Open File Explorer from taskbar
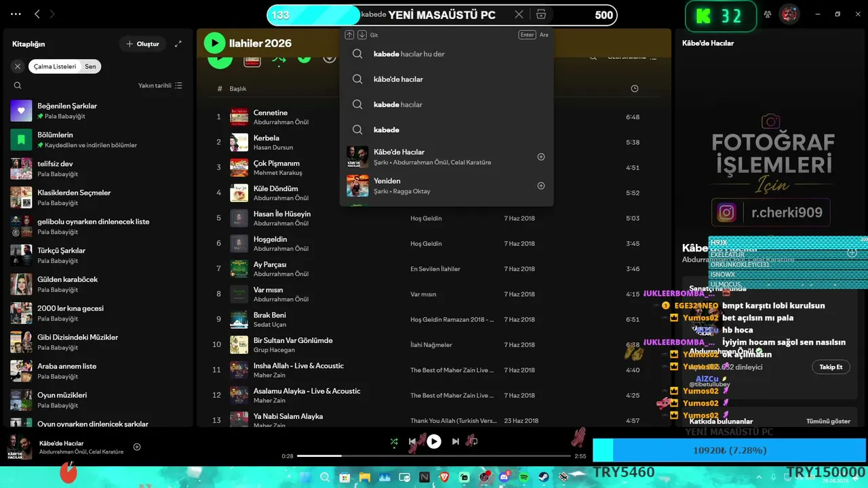The height and width of the screenshot is (488, 868). 364,477
